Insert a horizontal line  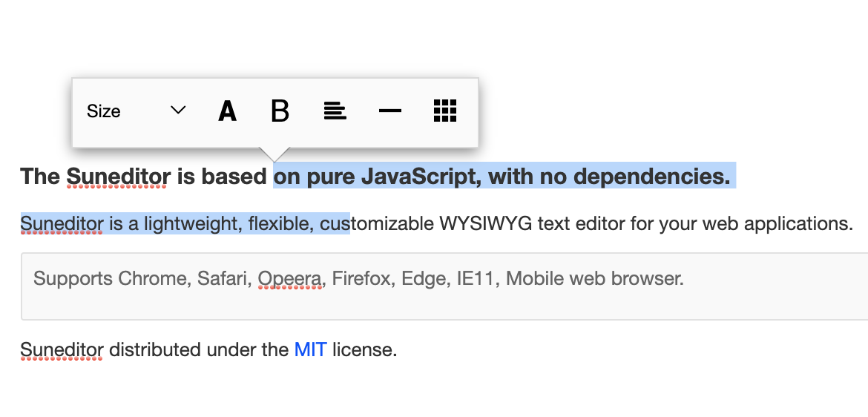point(389,111)
